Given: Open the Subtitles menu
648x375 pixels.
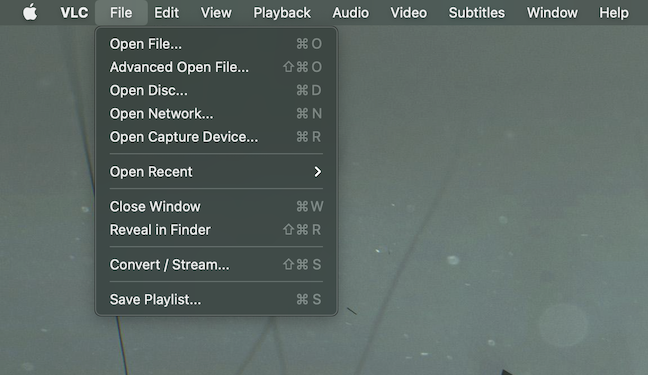Looking at the screenshot, I should (476, 12).
